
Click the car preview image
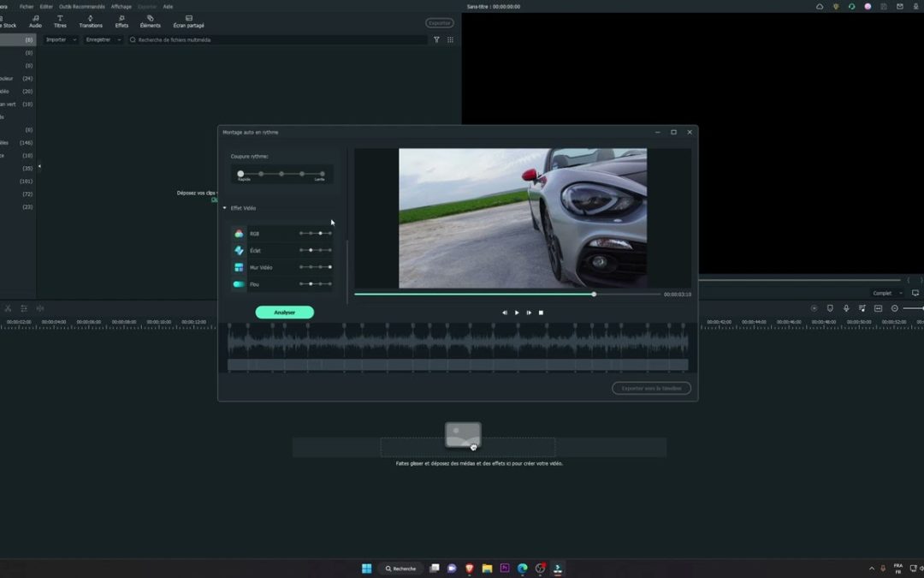(523, 218)
